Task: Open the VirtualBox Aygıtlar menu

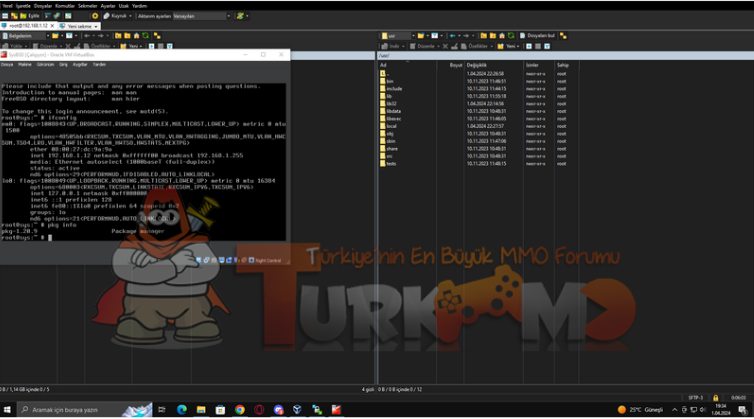Action: pos(80,64)
